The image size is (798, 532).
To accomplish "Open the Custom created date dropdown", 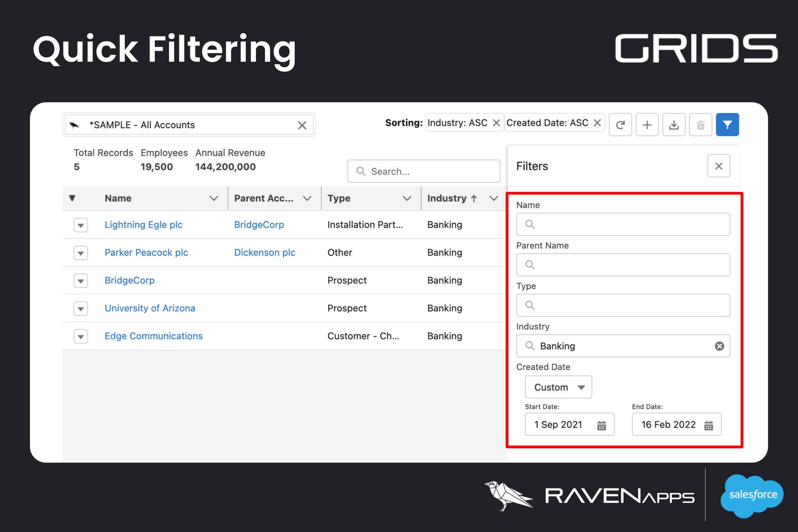I will (558, 387).
